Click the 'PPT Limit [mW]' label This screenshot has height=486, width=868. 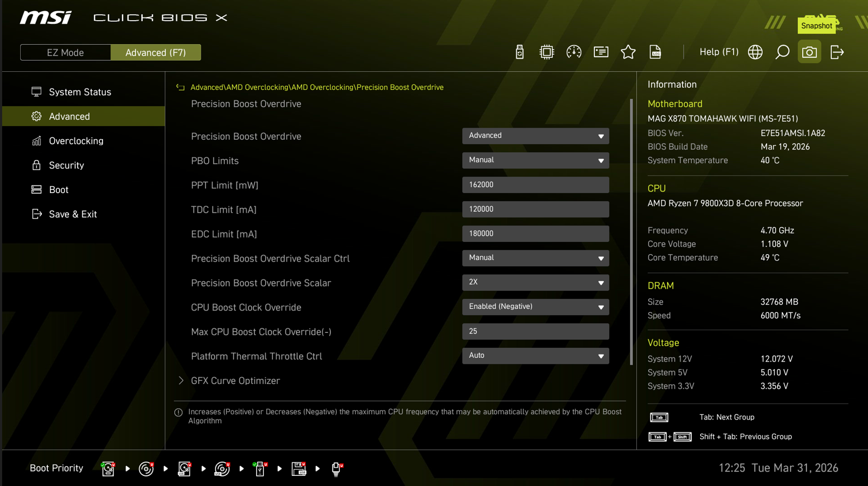(x=225, y=186)
